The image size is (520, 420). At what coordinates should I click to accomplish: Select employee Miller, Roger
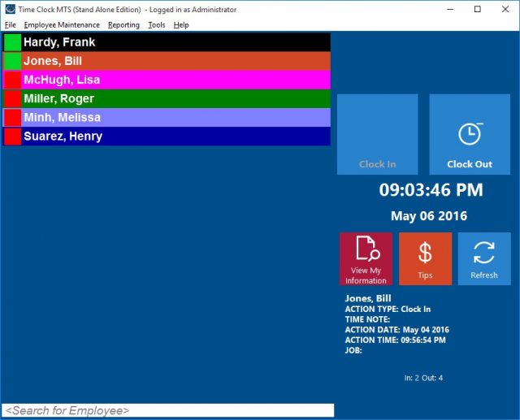click(167, 99)
